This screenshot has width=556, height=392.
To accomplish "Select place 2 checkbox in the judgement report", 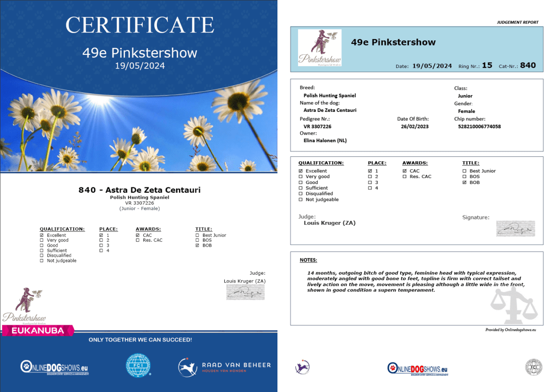I will point(370,177).
